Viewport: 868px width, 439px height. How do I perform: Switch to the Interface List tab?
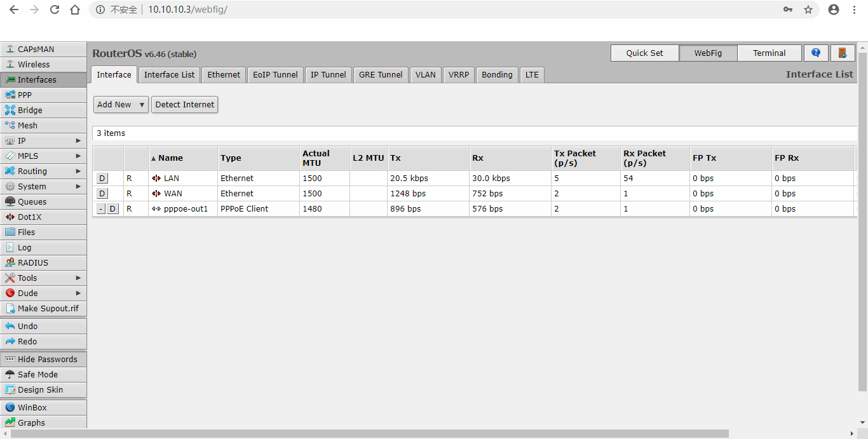click(170, 75)
